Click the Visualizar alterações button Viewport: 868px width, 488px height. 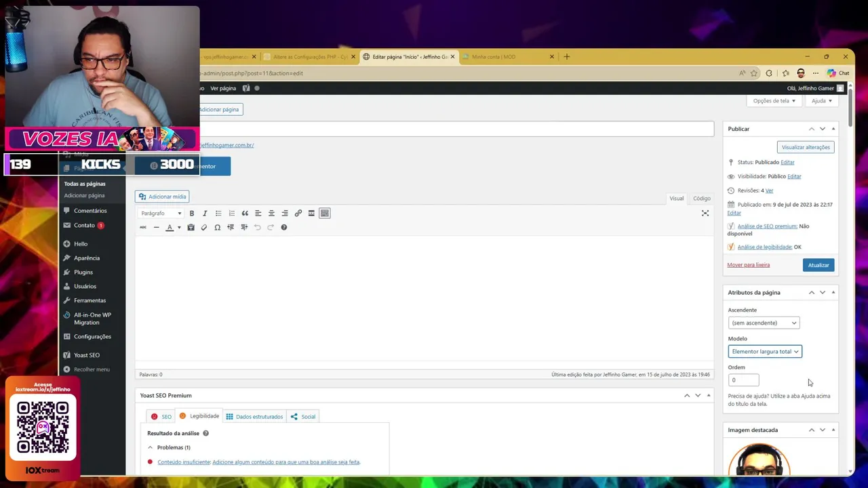tap(806, 147)
